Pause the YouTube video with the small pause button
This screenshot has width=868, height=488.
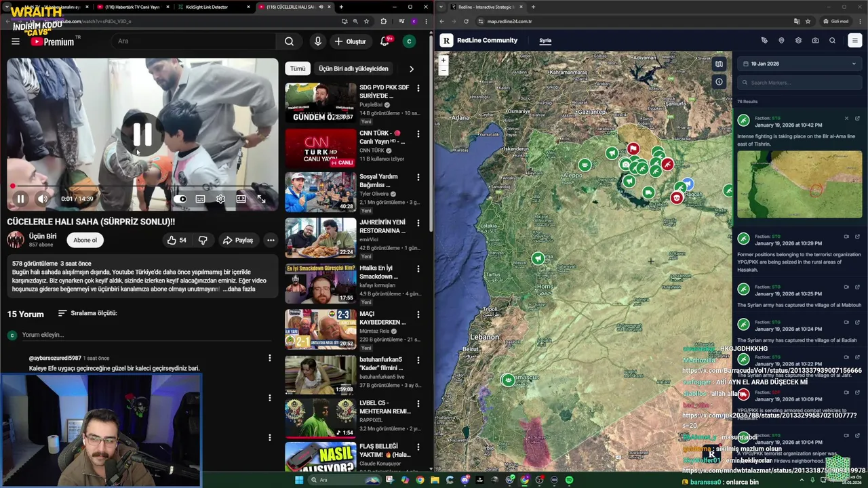(x=20, y=199)
